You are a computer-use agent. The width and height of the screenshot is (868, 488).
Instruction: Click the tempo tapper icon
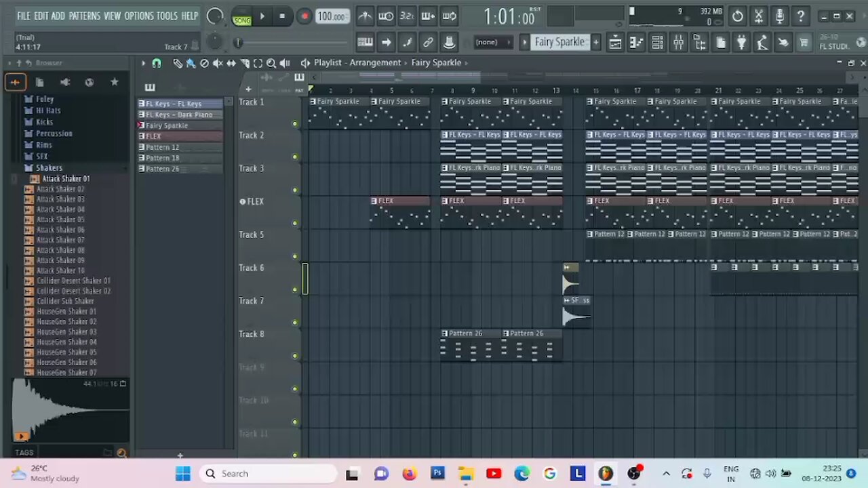click(x=762, y=43)
